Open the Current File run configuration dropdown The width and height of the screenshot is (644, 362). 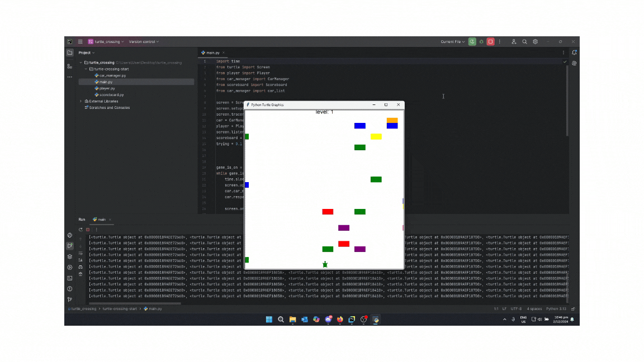(452, 42)
